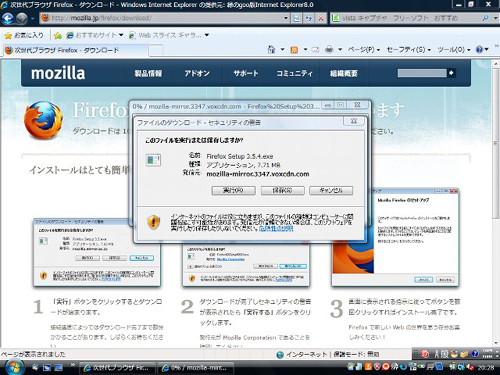Open the Home button dropdown arrow
500x375 pixels.
click(282, 50)
